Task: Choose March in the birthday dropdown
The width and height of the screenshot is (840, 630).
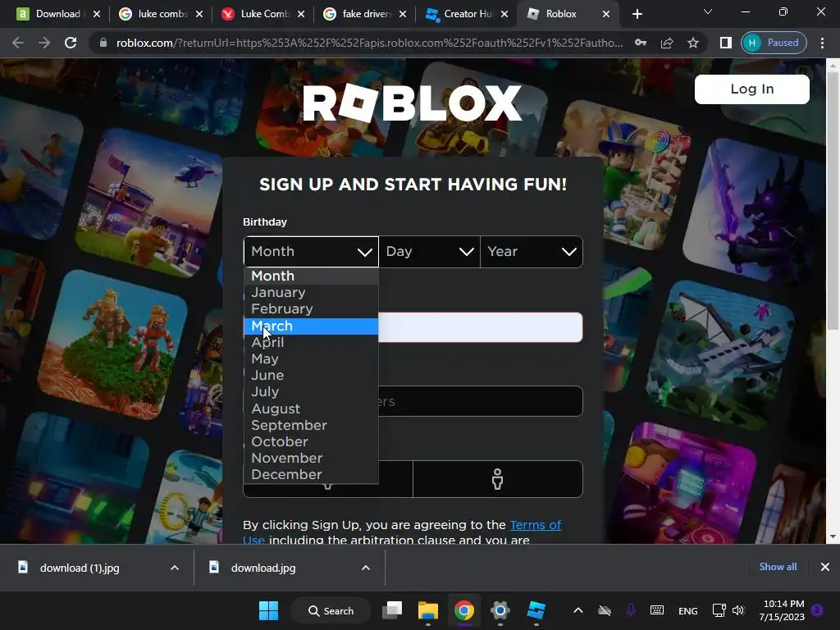Action: (311, 326)
